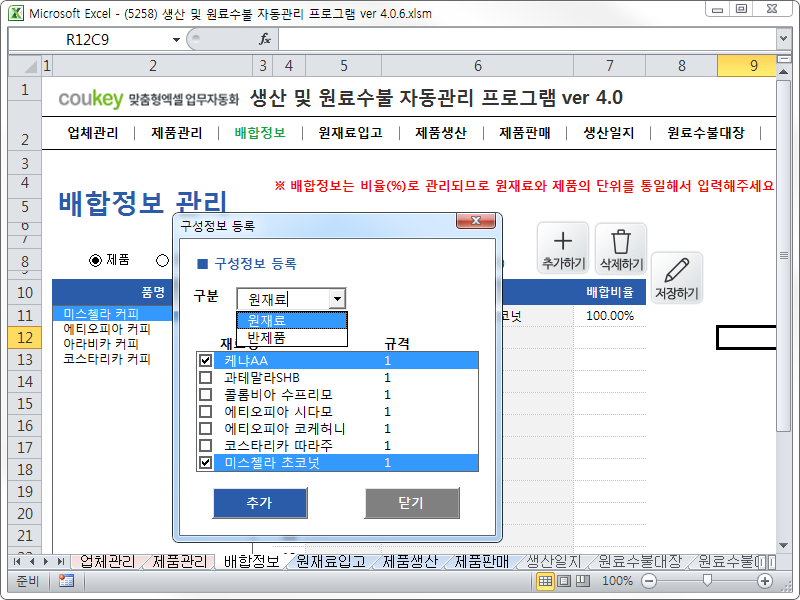Move the zoom slider handle
The height and width of the screenshot is (600, 800).
pos(707,580)
